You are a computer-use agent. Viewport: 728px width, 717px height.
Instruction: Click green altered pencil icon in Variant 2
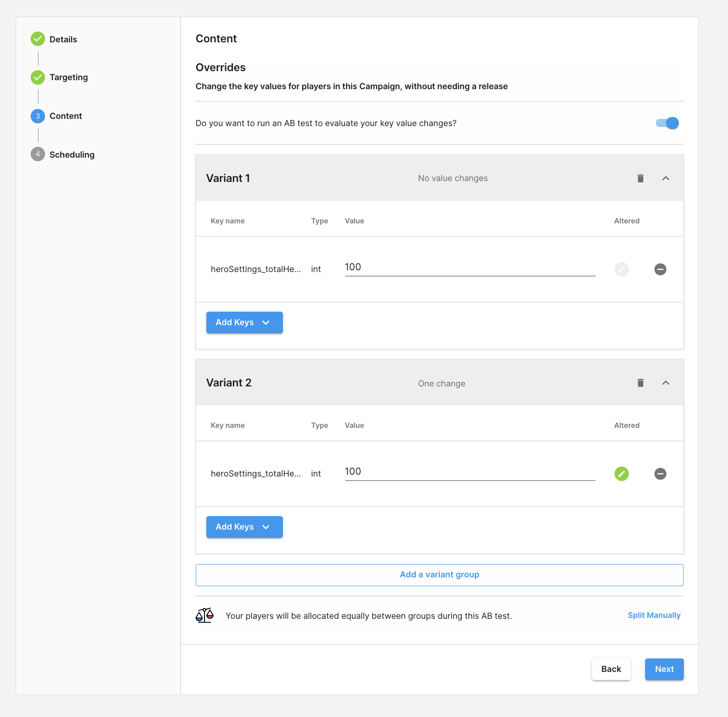tap(621, 474)
